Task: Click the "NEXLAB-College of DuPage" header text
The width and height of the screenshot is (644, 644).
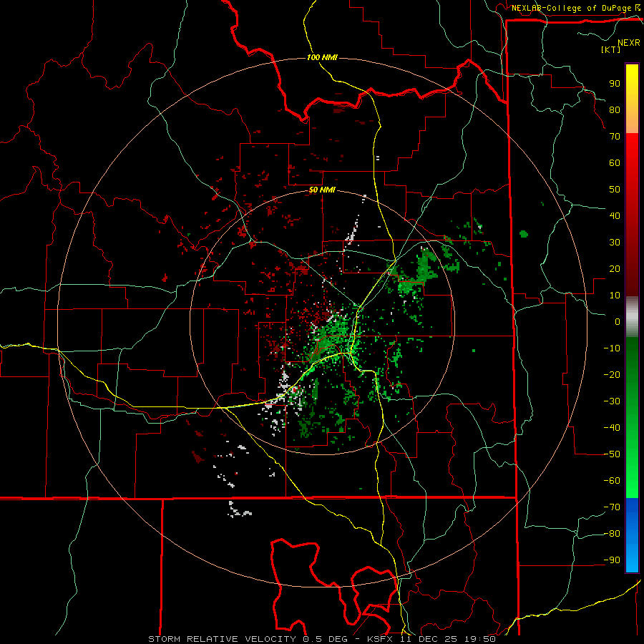Action: pos(572,8)
